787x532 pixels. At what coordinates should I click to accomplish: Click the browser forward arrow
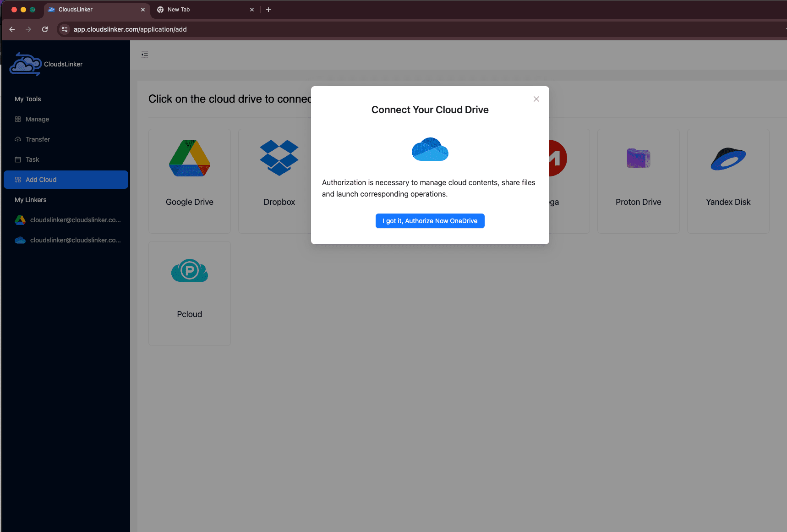[28, 29]
